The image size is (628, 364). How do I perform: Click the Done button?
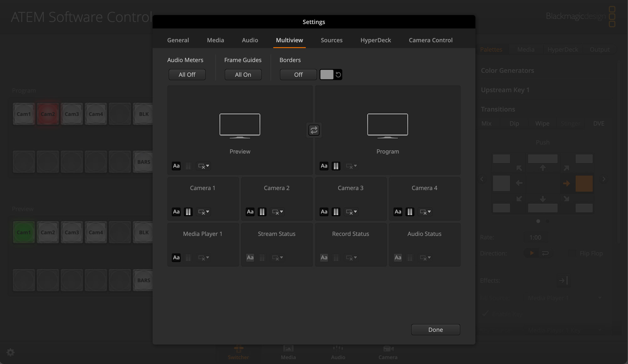click(x=435, y=329)
